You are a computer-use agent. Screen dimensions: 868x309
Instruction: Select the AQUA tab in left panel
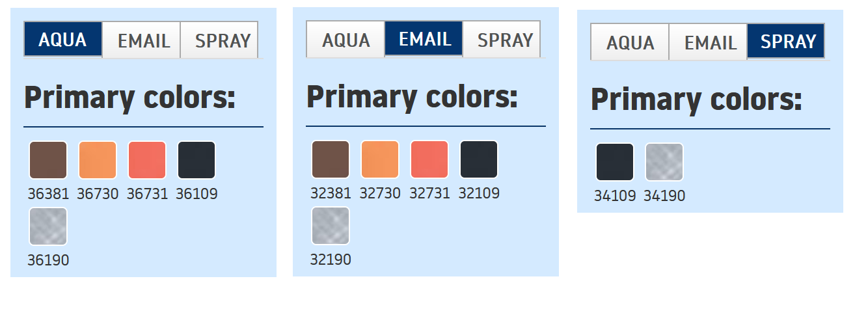(62, 40)
